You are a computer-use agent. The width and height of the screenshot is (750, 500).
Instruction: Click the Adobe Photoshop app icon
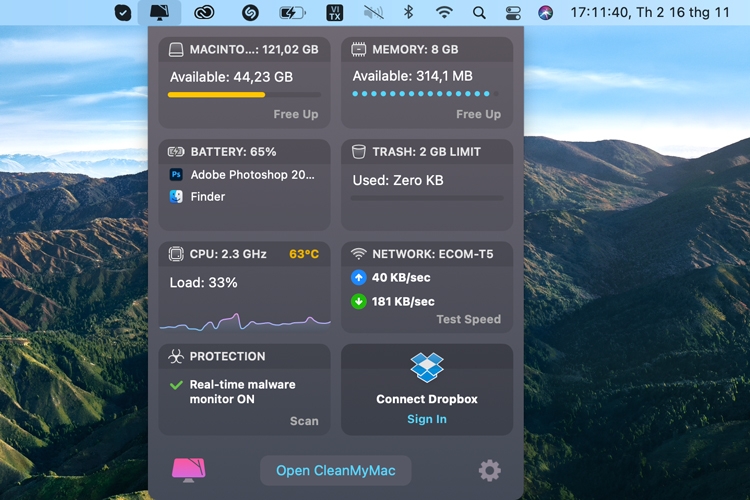coord(176,175)
